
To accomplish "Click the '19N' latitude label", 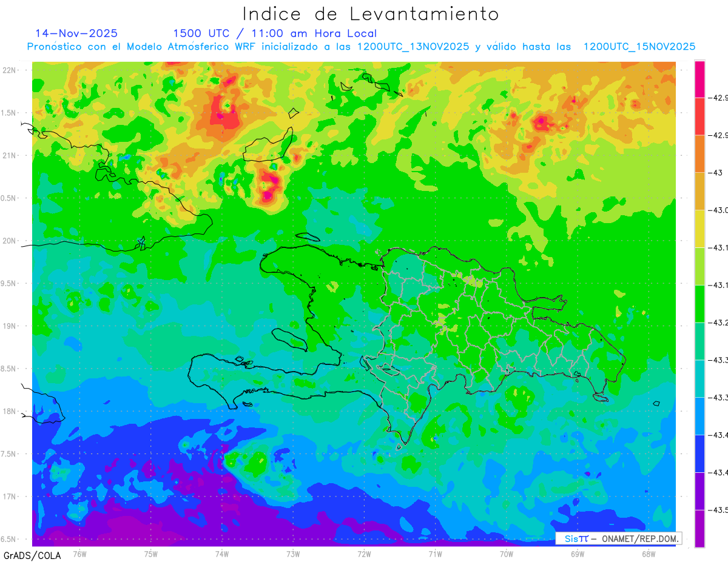I will [10, 326].
